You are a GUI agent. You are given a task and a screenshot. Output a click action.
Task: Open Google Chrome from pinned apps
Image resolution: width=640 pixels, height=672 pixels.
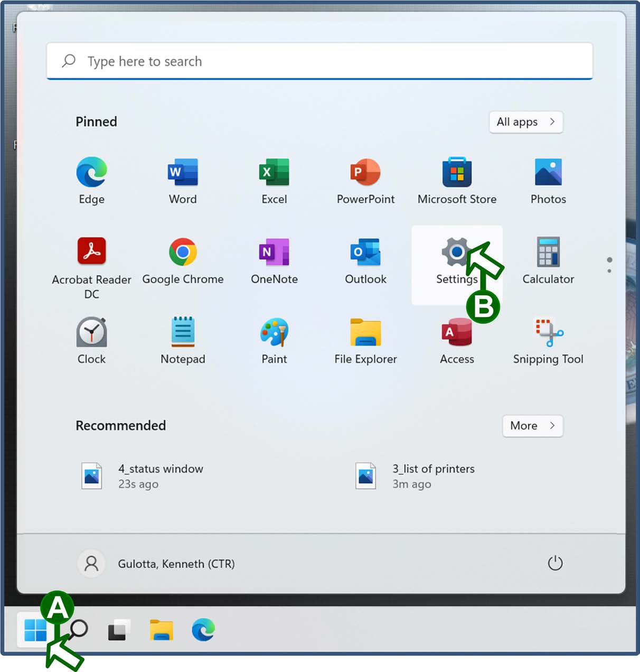[x=183, y=261]
